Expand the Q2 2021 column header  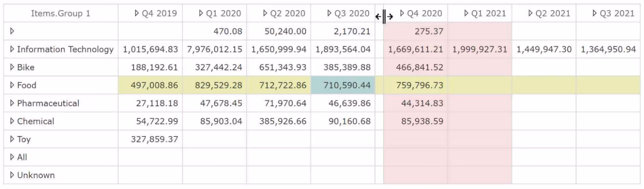pos(531,13)
